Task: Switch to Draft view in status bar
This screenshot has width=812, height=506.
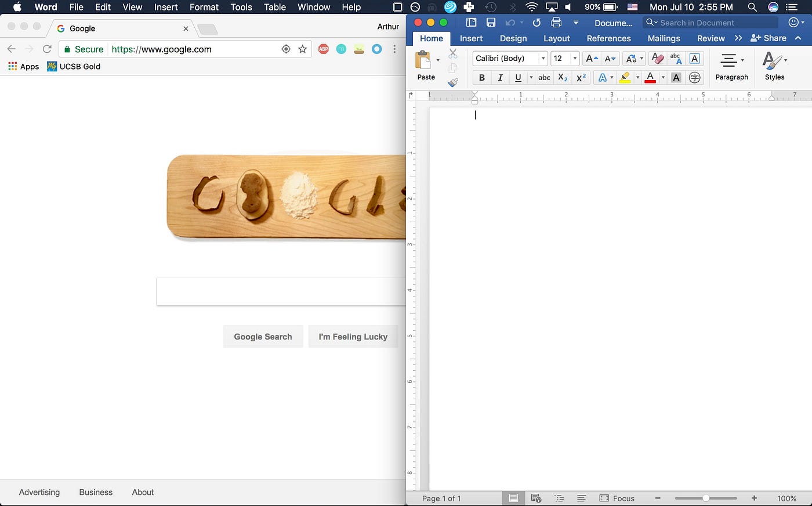Action: pos(581,498)
